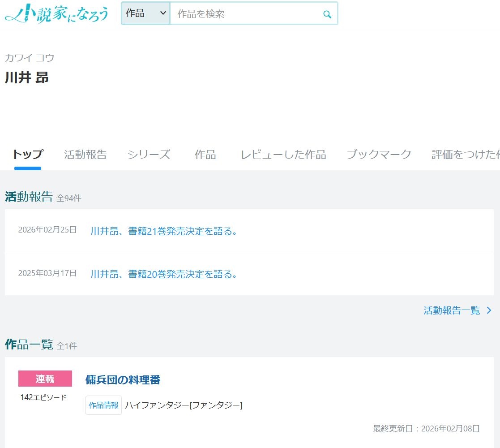Click the 作品一覧 section heading
This screenshot has height=448, width=500.
click(x=29, y=345)
